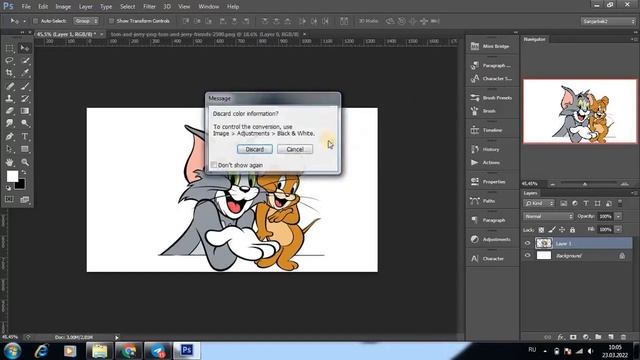Open the Brush Presets panel
The height and width of the screenshot is (360, 640).
(492, 98)
